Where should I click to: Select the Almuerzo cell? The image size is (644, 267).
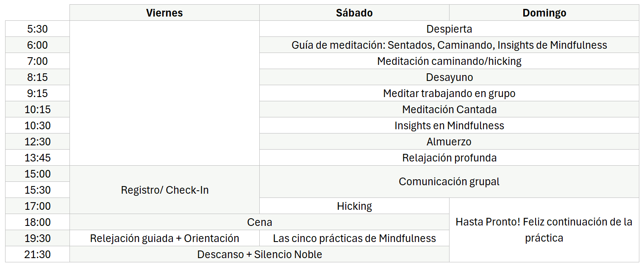(449, 142)
